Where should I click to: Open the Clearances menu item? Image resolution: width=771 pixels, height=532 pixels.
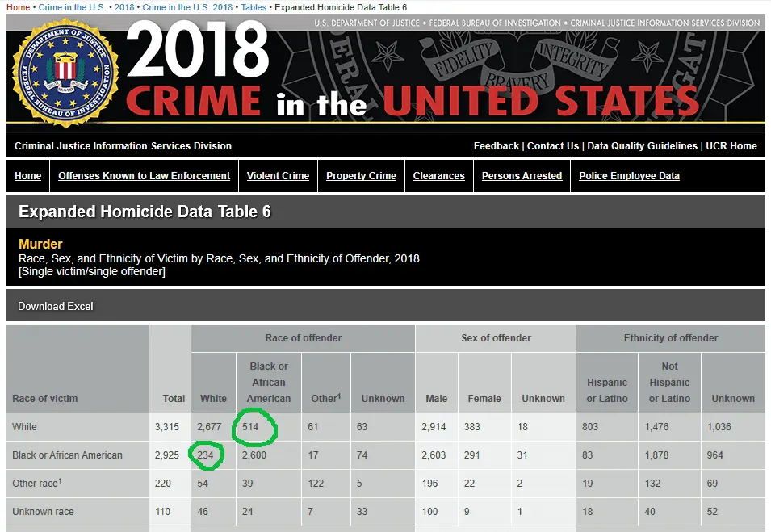coord(438,175)
